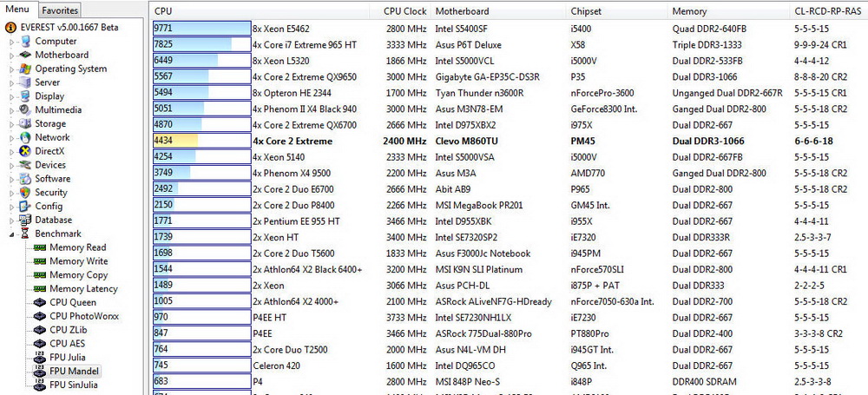Expand the Software tree node arrow
This screenshot has width=868, height=395.
click(11, 179)
